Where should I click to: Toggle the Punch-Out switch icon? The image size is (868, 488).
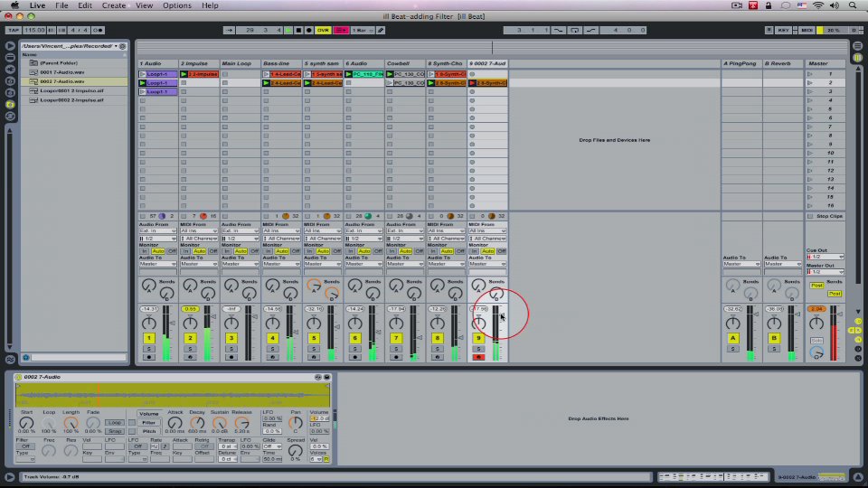[590, 30]
